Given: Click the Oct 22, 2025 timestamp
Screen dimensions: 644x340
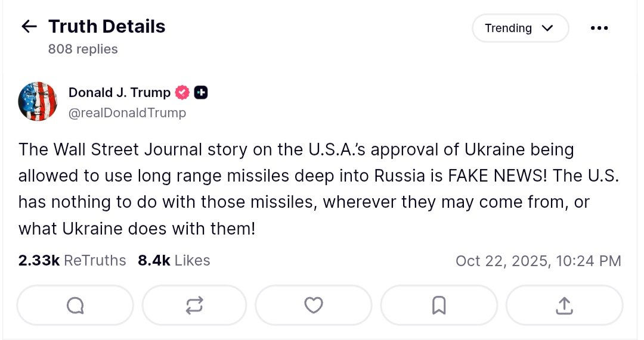Looking at the screenshot, I should (538, 261).
